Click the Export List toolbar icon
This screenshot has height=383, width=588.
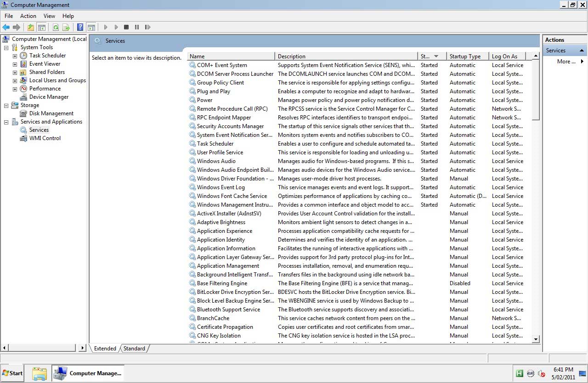pos(66,27)
